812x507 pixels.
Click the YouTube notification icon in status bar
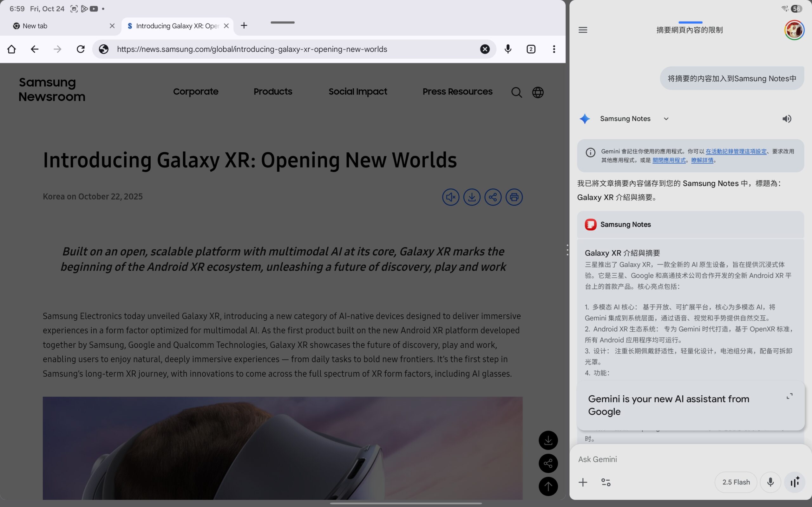coord(94,9)
